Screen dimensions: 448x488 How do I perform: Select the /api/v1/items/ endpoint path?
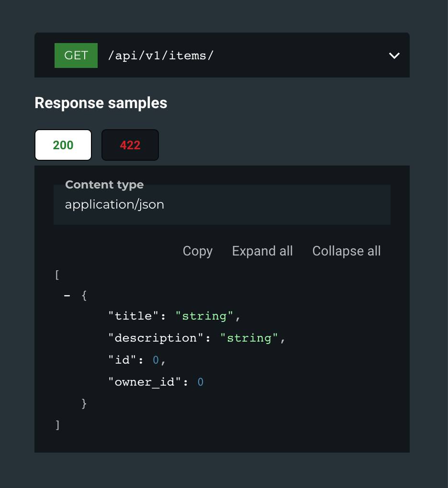[x=161, y=55]
